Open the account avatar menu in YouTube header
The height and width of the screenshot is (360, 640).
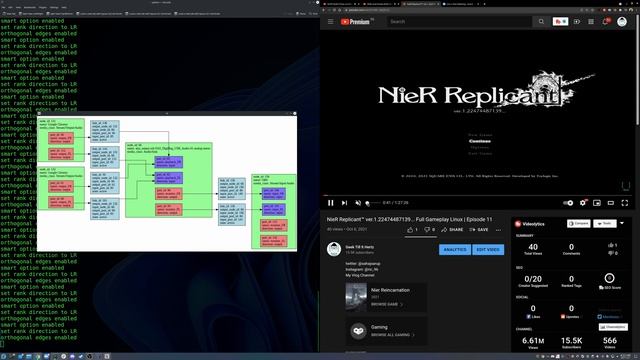(x=622, y=22)
